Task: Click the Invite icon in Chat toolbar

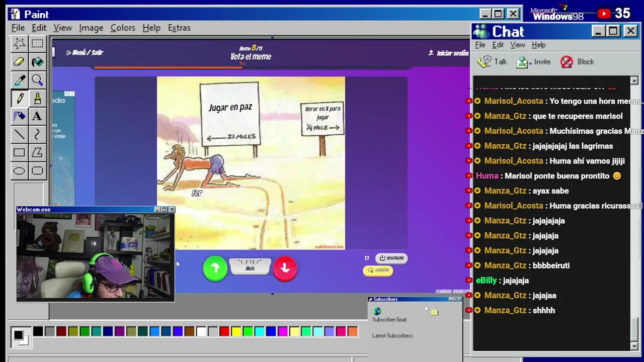Action: [522, 62]
